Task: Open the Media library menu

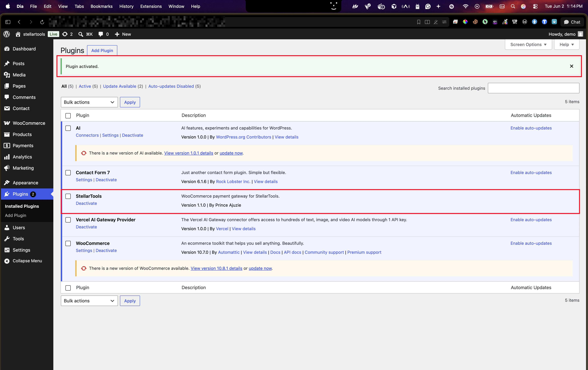Action: coord(19,75)
